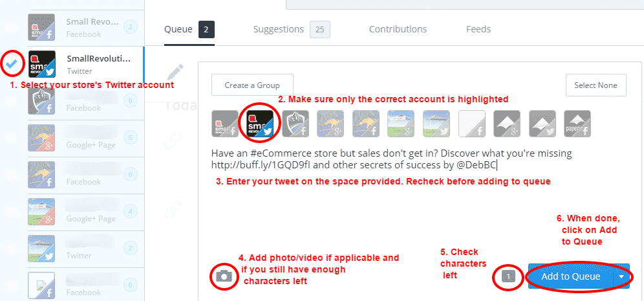
Task: Toggle the sidebar Twitter account with 2 queued
Action: (x=72, y=249)
